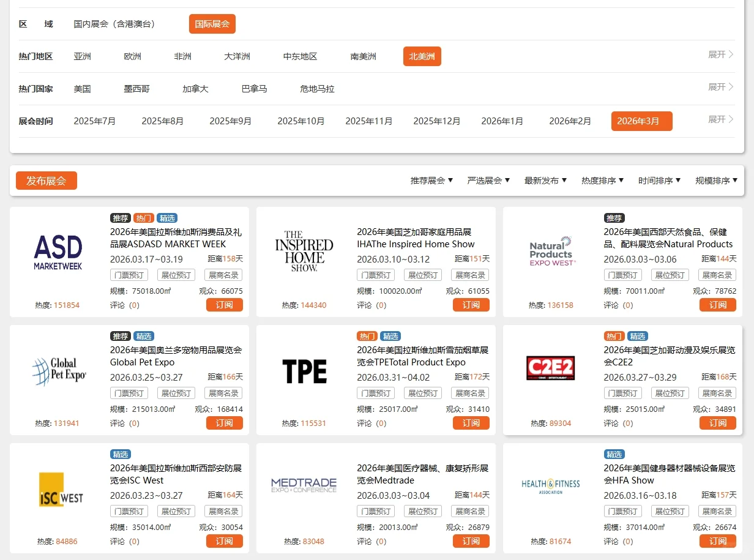
Task: Select 国内展会（含港澳台） region filter
Action: [116, 24]
